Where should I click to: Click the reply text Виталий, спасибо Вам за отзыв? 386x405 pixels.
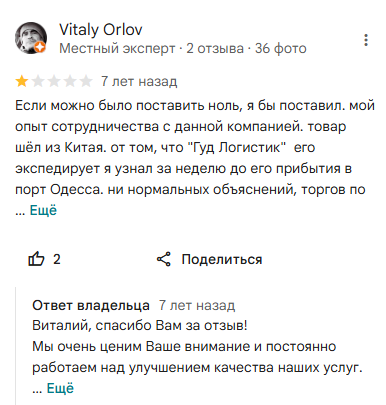140,325
